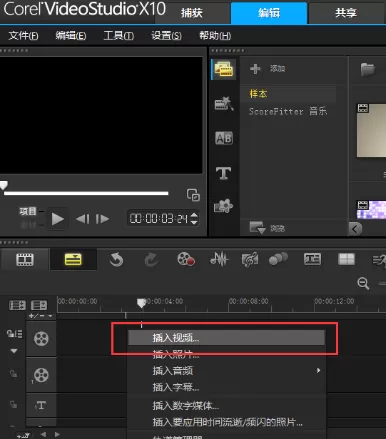Open the Track Manager icon
Image resolution: width=386 pixels, height=439 pixels.
pyautogui.click(x=39, y=305)
